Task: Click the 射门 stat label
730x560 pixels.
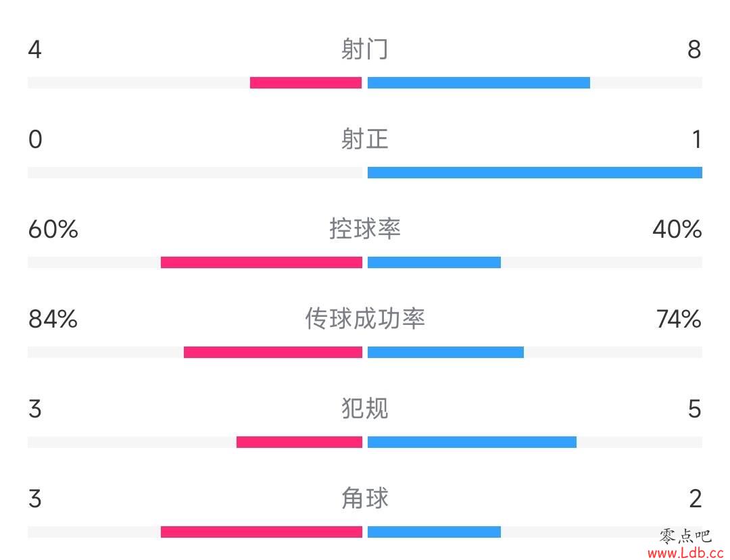Action: tap(364, 49)
